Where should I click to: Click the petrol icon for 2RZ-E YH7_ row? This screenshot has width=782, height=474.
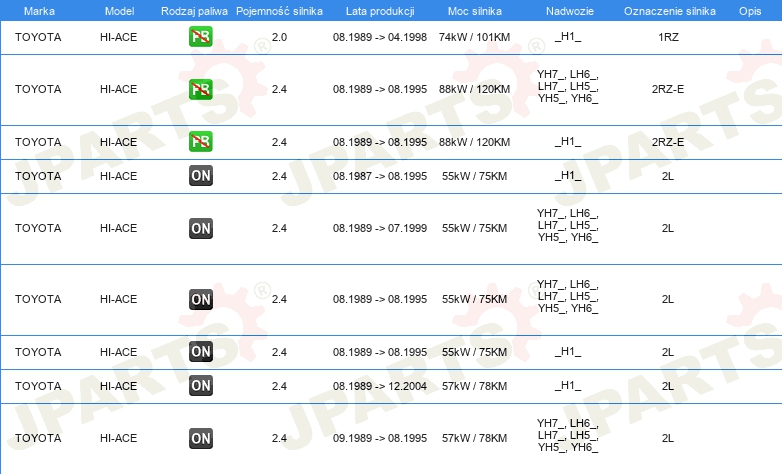click(200, 89)
